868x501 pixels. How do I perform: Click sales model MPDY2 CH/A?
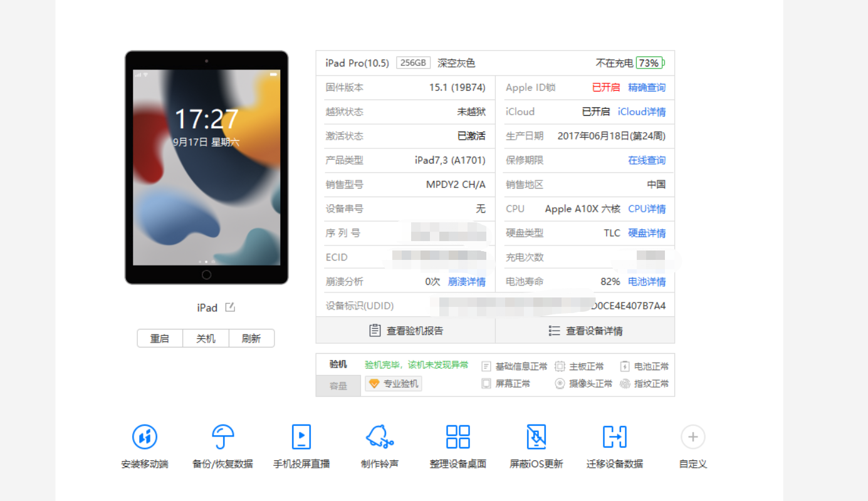(x=456, y=185)
